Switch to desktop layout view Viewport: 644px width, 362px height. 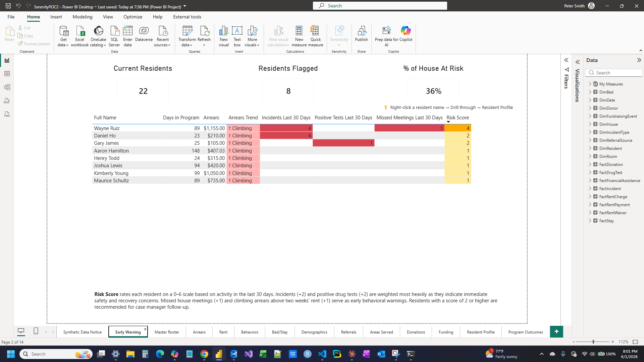(21, 331)
